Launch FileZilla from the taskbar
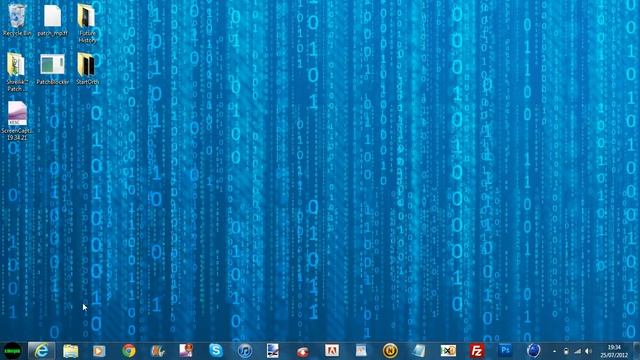640x360 pixels. [477, 351]
